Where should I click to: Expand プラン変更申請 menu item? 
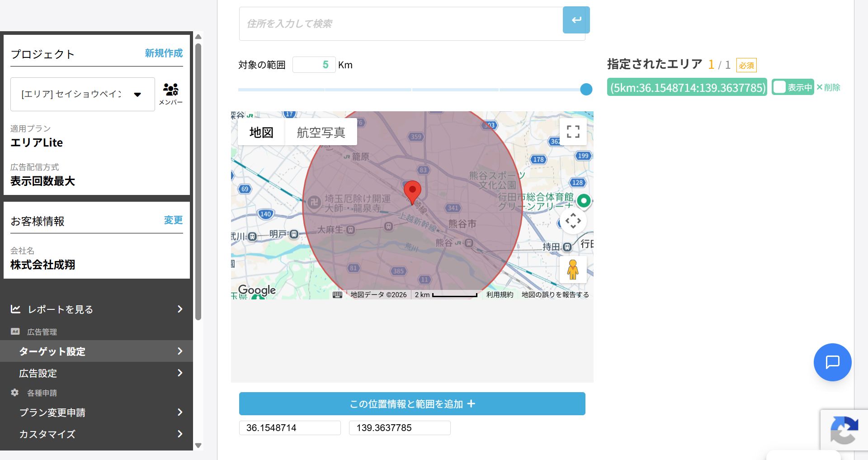[97, 413]
